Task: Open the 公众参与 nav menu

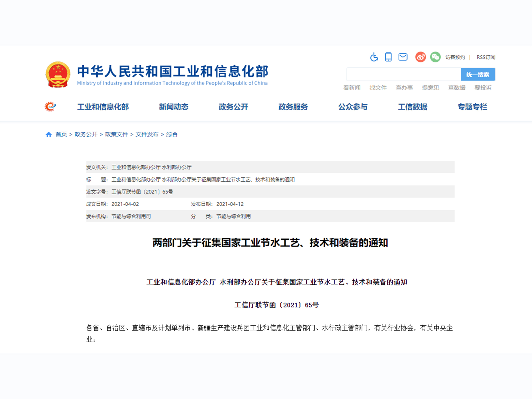Action: tap(353, 107)
